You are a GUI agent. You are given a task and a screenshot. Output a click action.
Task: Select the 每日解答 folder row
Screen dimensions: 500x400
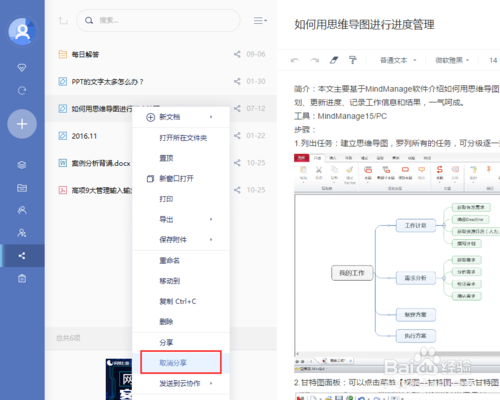(x=161, y=54)
